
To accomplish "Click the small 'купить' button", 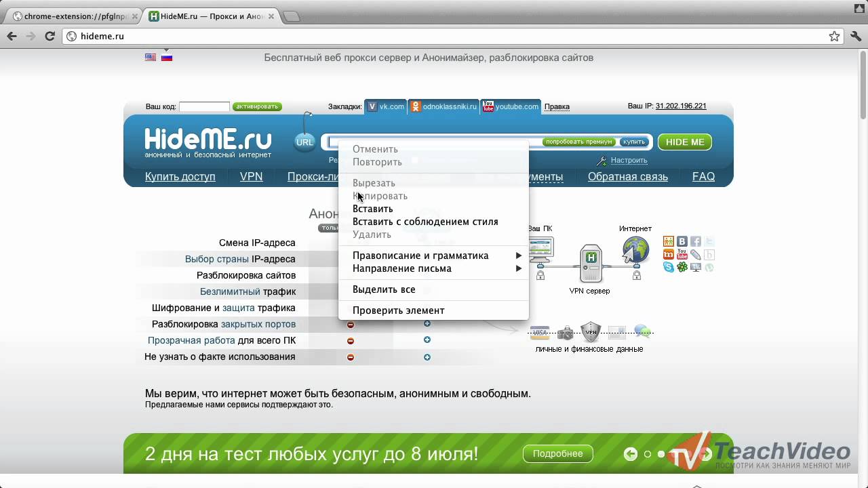I will tap(634, 142).
